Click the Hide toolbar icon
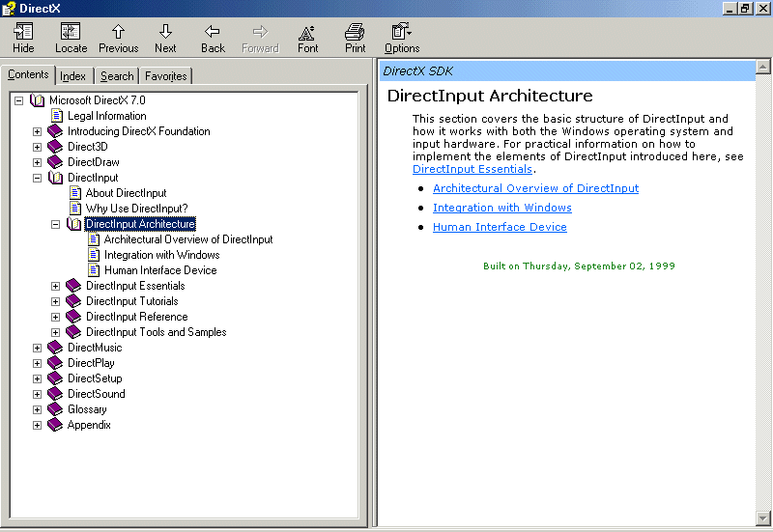773x532 pixels. coord(23,32)
